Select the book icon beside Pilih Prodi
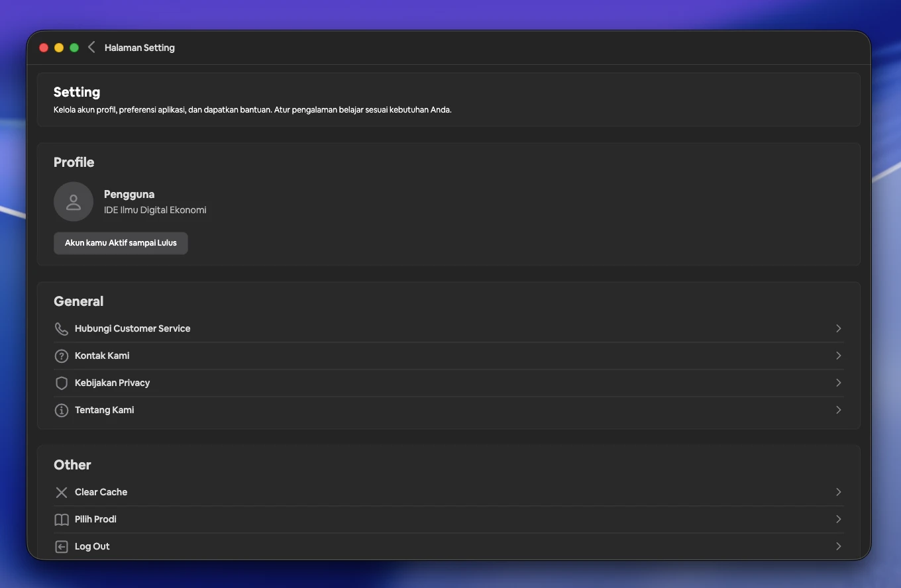 click(x=61, y=519)
